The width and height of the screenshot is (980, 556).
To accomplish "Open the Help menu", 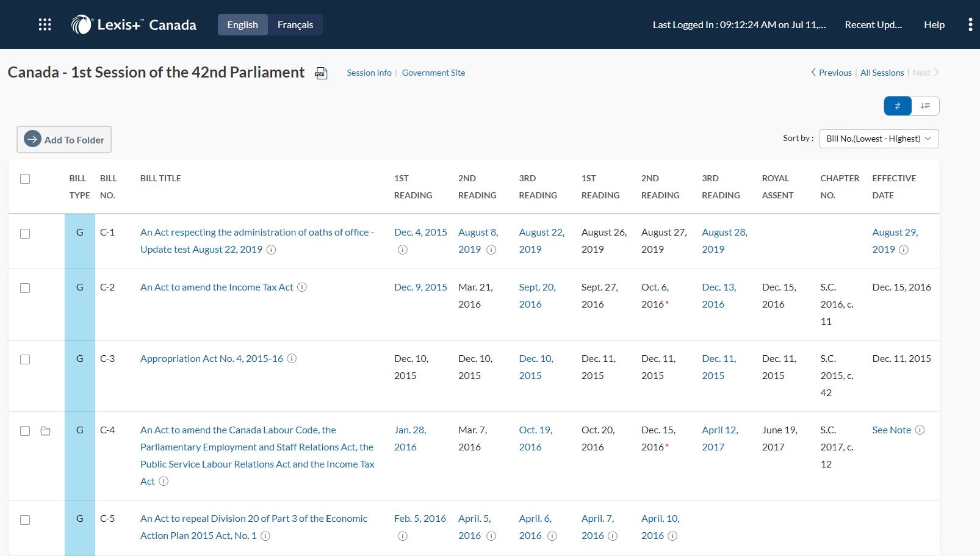I will pyautogui.click(x=934, y=24).
